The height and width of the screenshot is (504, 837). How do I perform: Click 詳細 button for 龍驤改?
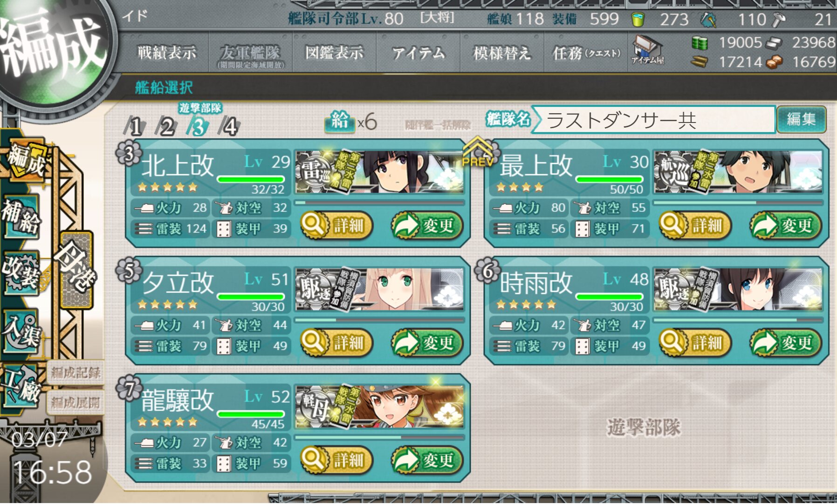[x=336, y=461]
